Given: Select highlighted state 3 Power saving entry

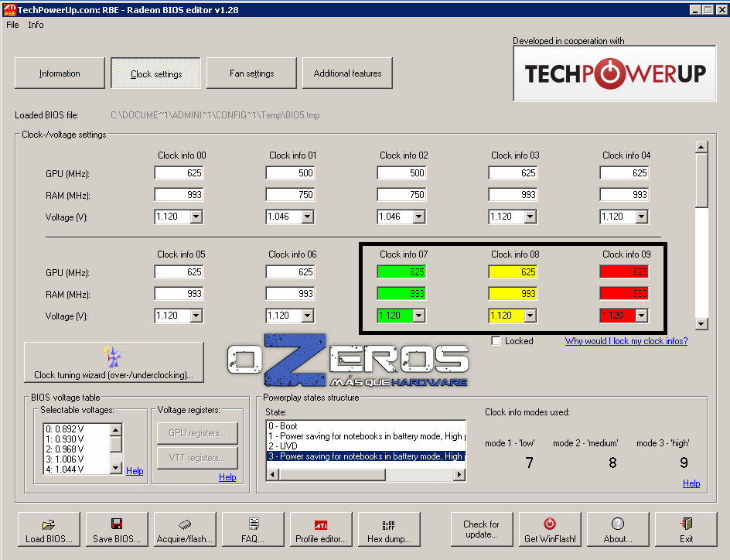Looking at the screenshot, I should tap(366, 456).
